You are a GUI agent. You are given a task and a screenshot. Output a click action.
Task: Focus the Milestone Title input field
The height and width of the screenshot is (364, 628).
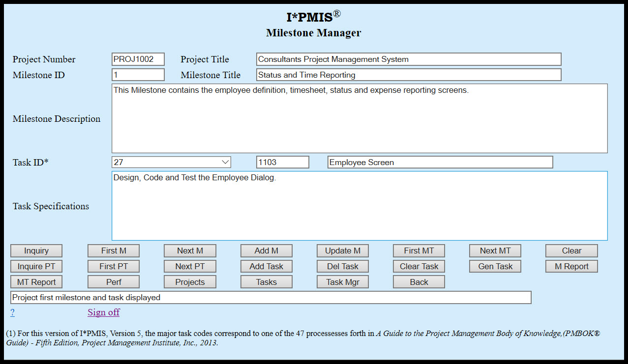[x=408, y=75]
